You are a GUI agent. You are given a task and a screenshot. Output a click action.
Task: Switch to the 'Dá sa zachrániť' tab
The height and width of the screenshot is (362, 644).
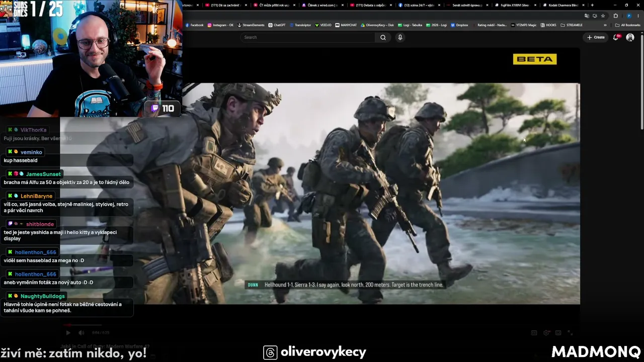pyautogui.click(x=226, y=5)
